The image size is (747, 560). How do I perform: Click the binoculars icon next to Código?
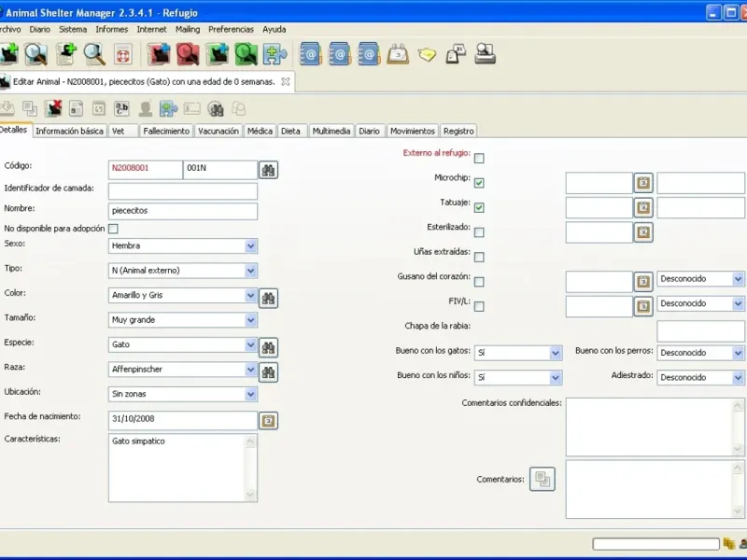[x=268, y=170]
